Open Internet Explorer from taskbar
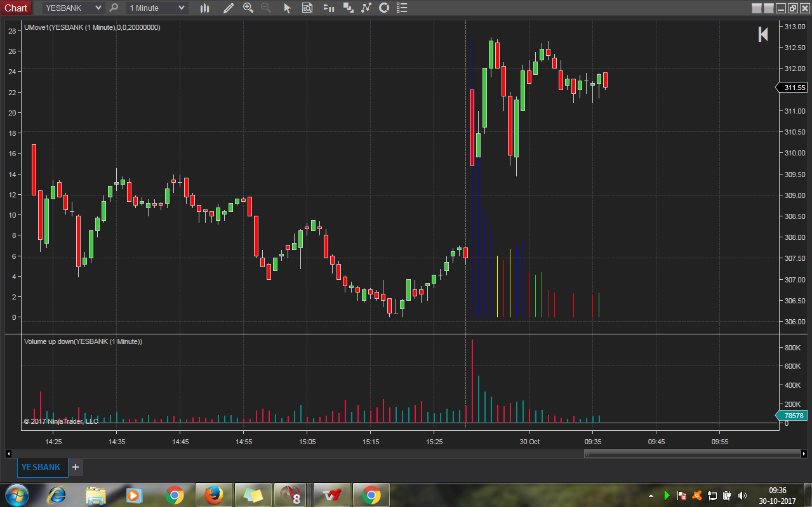 (57, 495)
